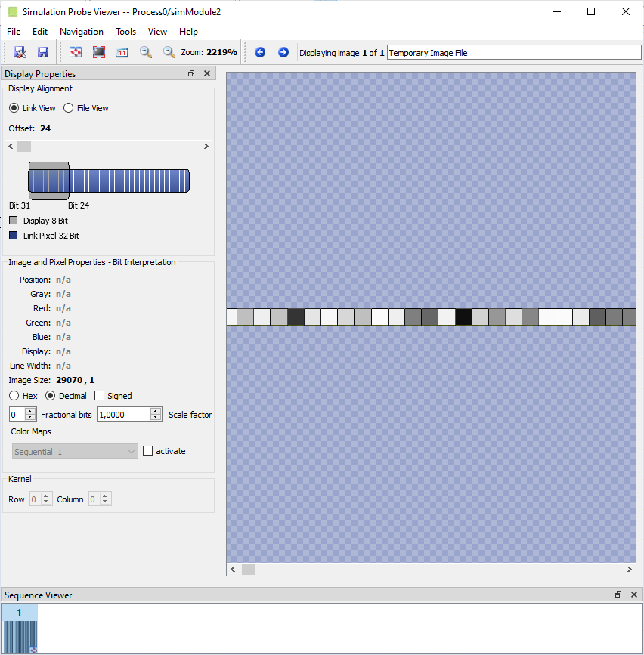Check the color map activate box

coord(147,451)
